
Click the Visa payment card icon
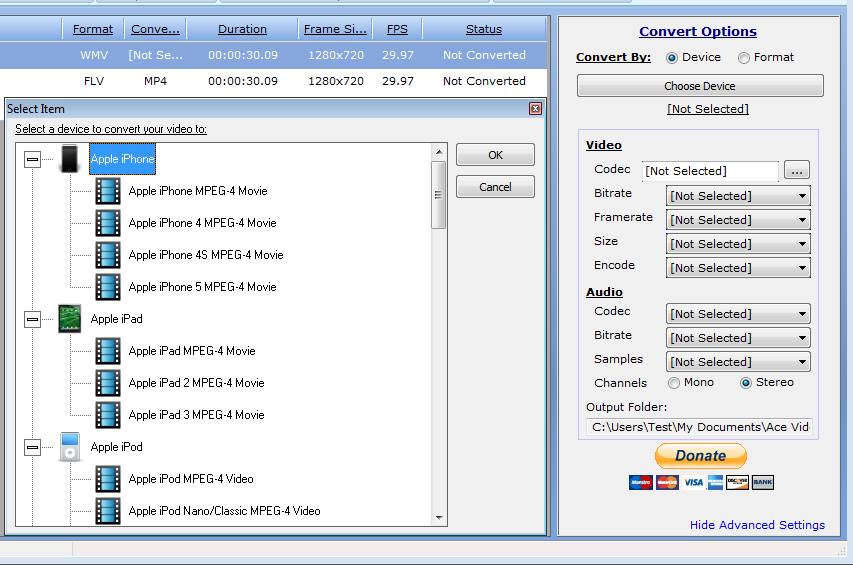(x=693, y=482)
